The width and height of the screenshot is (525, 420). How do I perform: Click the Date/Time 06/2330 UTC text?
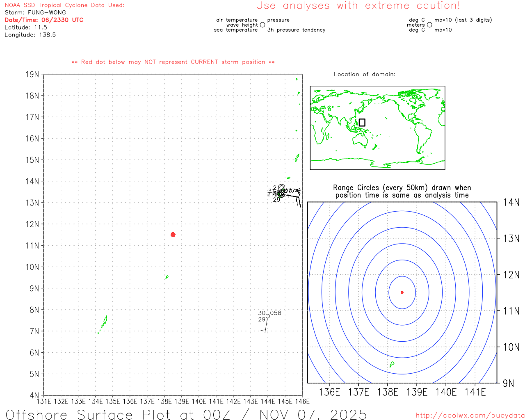(44, 20)
